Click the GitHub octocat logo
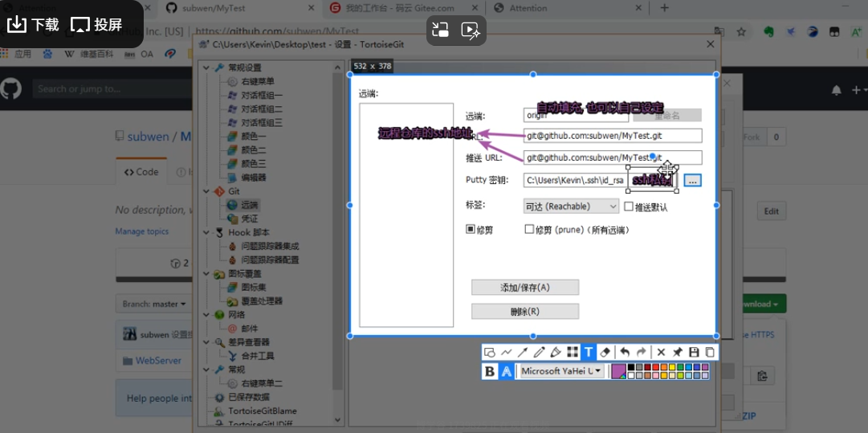Image resolution: width=868 pixels, height=433 pixels. [11, 88]
